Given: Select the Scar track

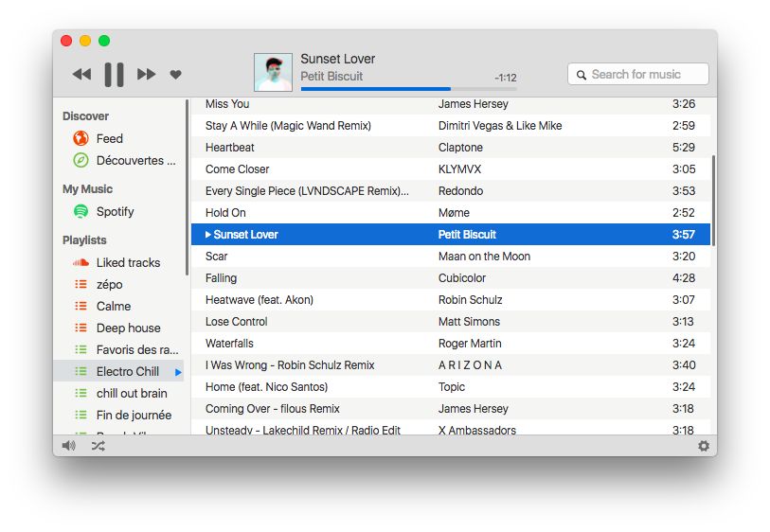Looking at the screenshot, I should [x=451, y=257].
